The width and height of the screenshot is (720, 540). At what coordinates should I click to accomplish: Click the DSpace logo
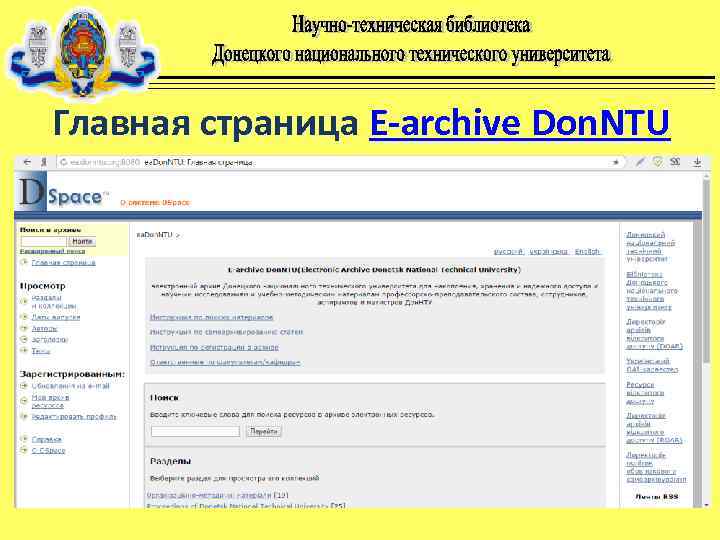tap(63, 193)
